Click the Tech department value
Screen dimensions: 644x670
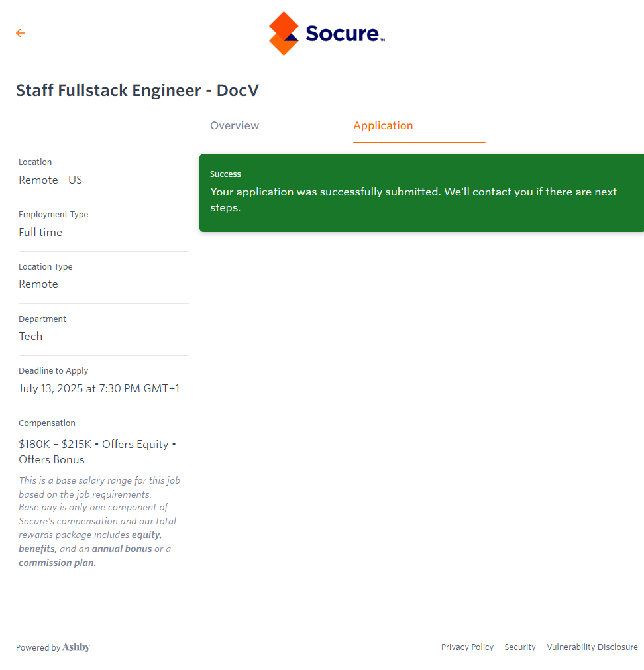(30, 337)
